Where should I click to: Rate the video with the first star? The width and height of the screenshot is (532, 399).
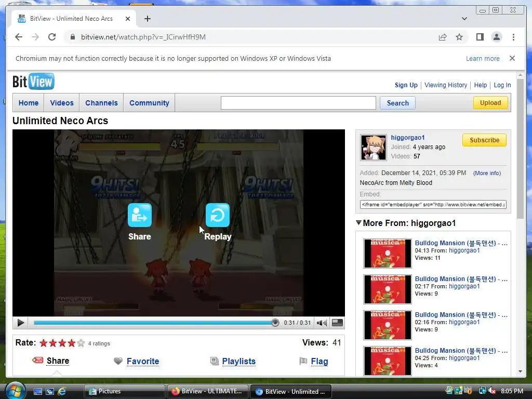tap(44, 343)
